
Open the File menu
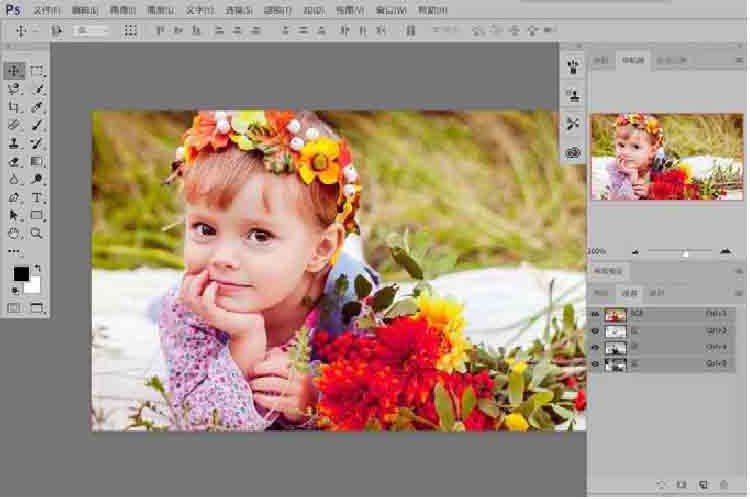[x=46, y=9]
